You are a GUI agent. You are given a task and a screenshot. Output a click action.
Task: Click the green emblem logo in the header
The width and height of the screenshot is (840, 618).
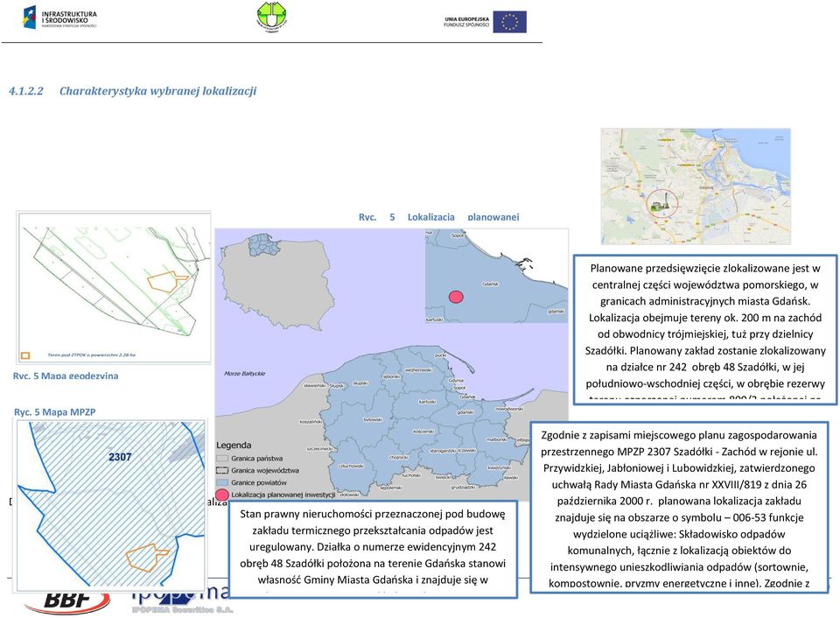[x=271, y=17]
